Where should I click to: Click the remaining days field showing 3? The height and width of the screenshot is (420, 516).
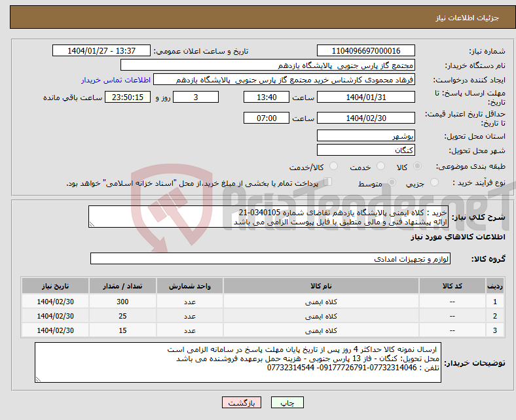tap(196, 97)
